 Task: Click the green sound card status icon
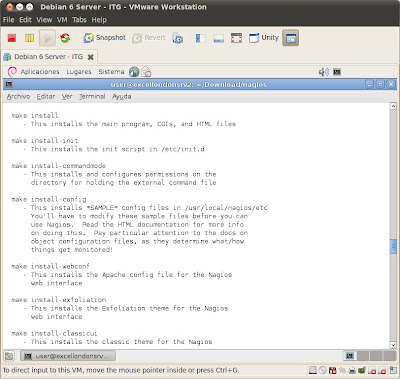tap(362, 370)
